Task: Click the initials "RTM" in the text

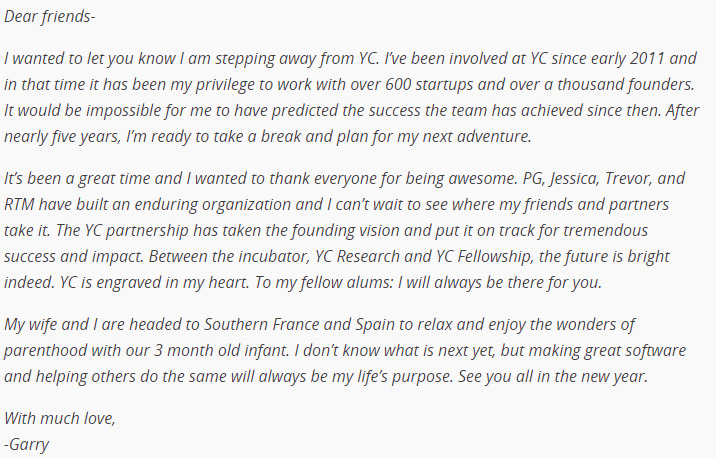Action: click(22, 201)
